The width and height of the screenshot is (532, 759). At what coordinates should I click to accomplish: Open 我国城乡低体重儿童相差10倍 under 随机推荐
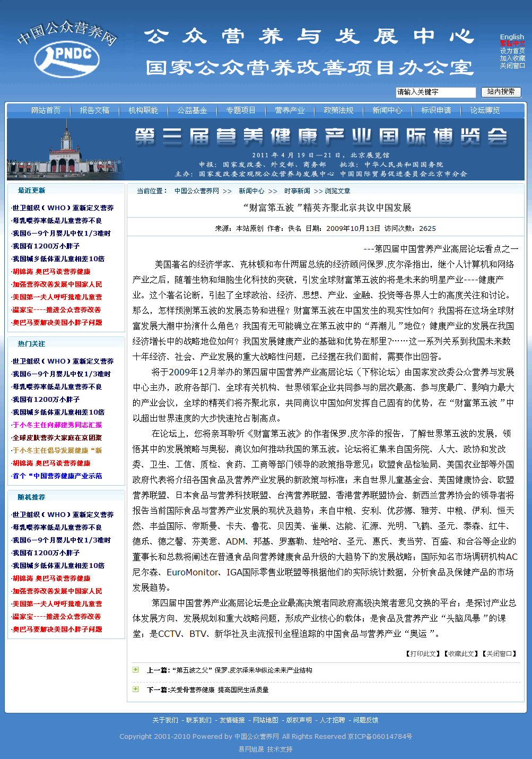(x=58, y=566)
